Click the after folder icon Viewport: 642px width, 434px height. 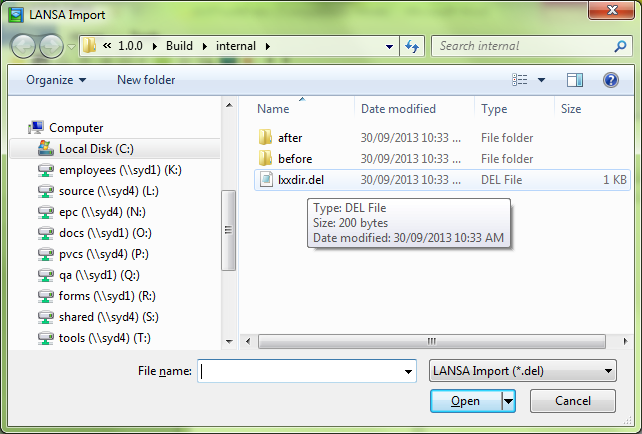tap(265, 137)
